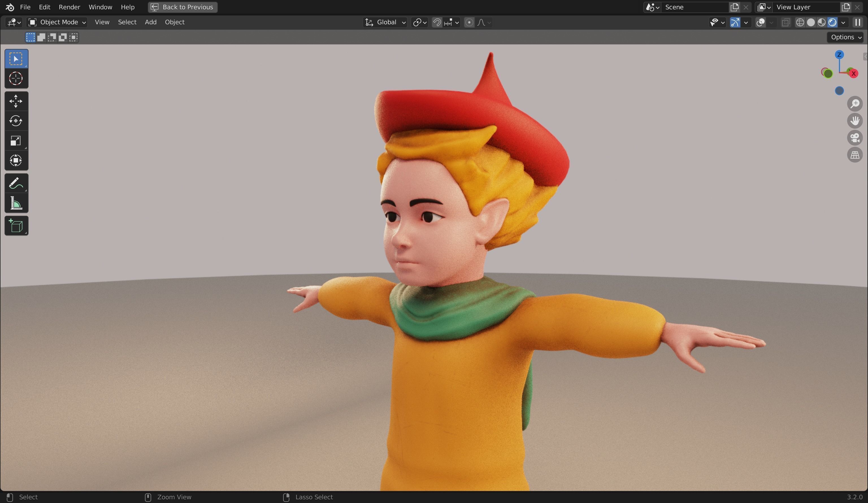The height and width of the screenshot is (503, 868).
Task: Set selection mode to Intersect
Action: tap(73, 37)
